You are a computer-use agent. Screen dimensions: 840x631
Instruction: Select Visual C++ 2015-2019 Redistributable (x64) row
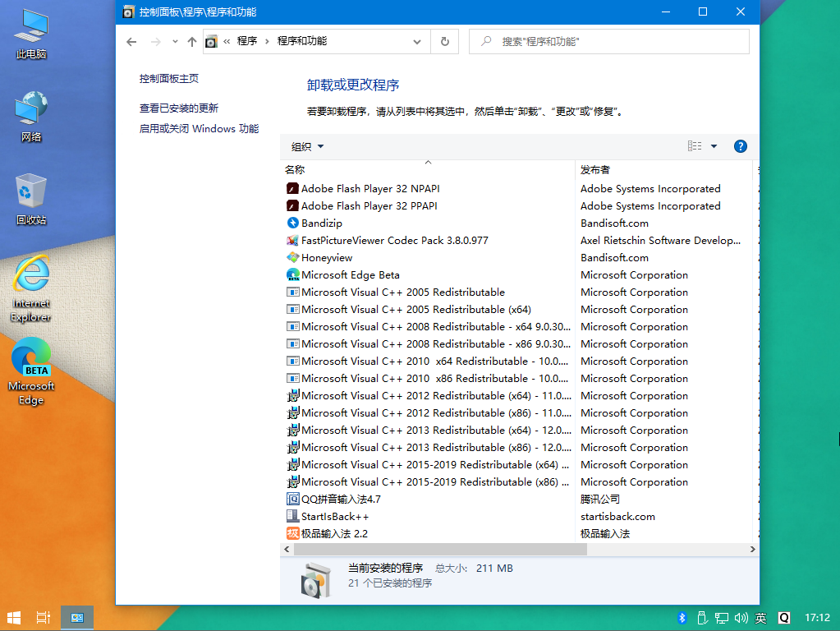520,465
